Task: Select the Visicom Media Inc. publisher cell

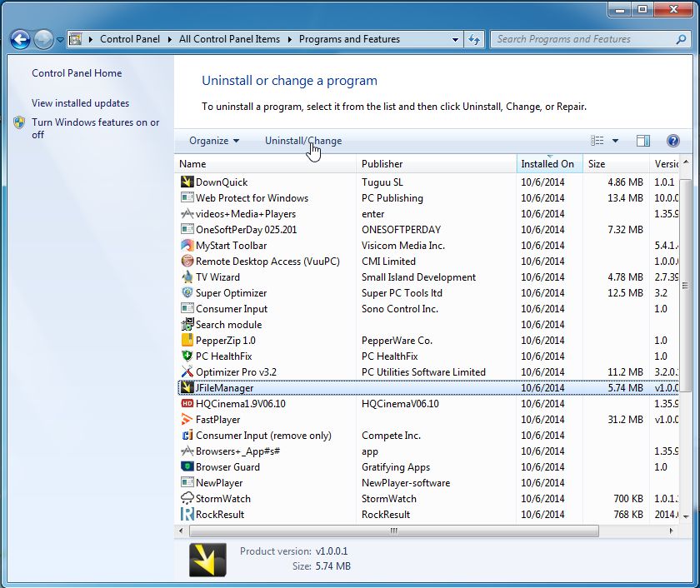Action: click(x=403, y=246)
